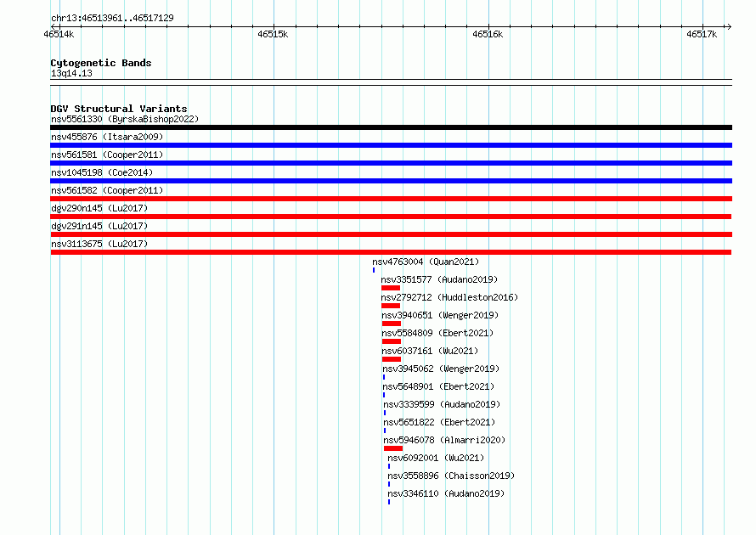The height and width of the screenshot is (535, 756).
Task: Click the blue nsv455876 variant bar
Action: click(391, 145)
